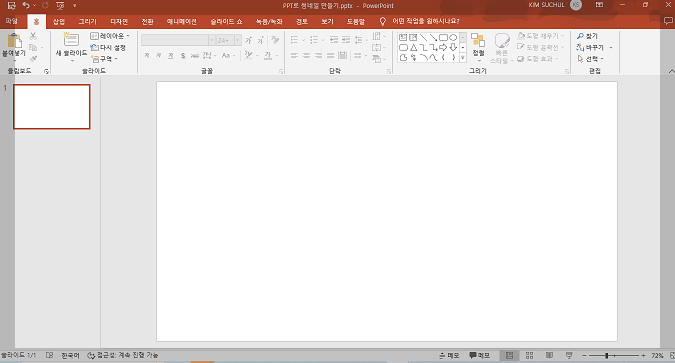Image resolution: width=675 pixels, height=363 pixels.
Task: Switch to the 디자인 (Design) tab
Action: point(119,21)
